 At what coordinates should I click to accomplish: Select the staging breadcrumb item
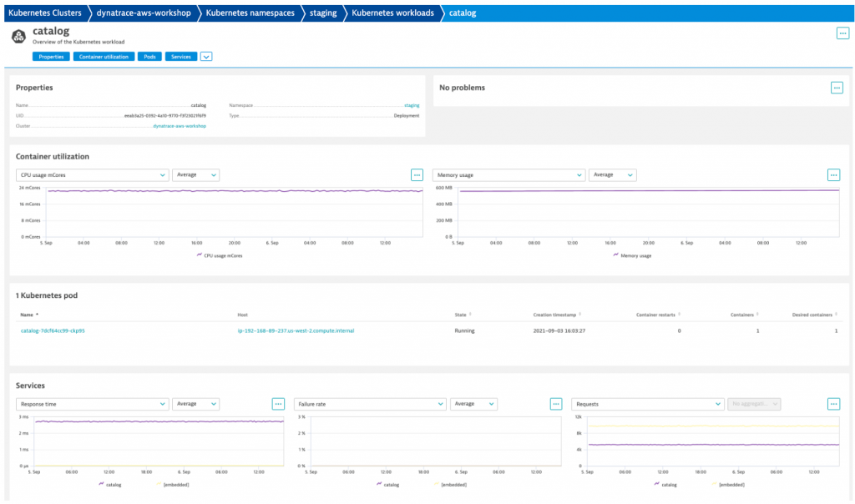click(323, 13)
